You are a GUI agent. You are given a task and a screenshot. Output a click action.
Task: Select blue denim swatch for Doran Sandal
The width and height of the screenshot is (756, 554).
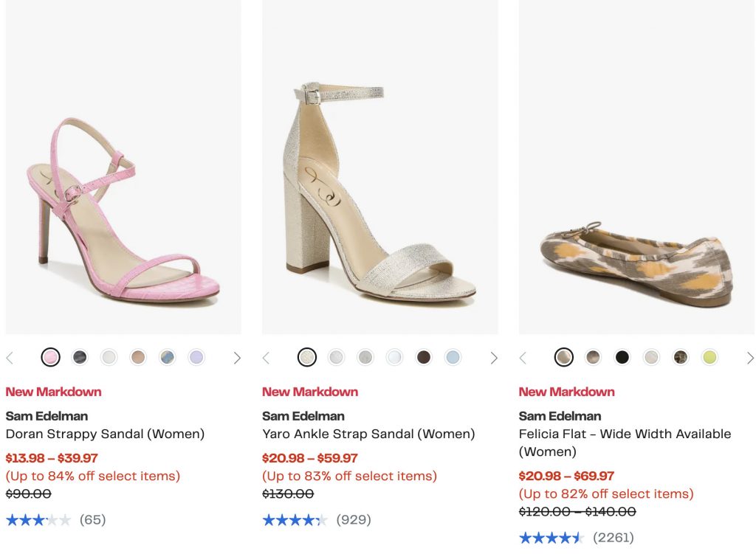click(167, 358)
